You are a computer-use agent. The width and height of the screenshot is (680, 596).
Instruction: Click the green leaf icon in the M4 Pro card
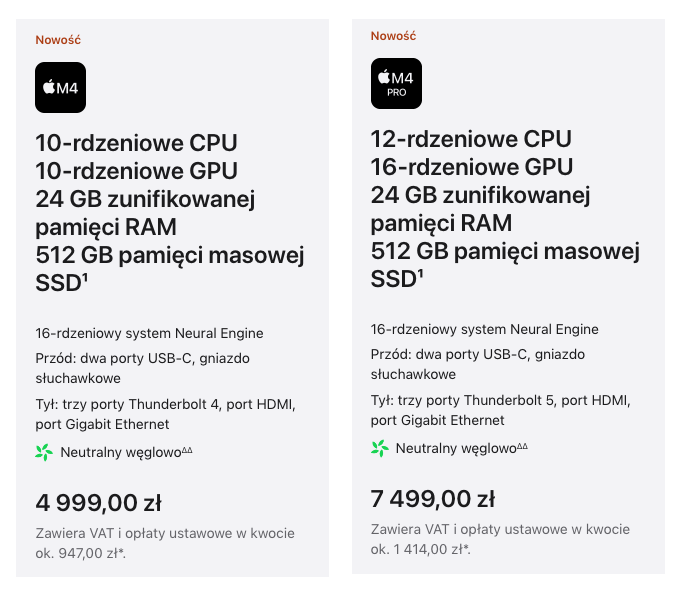coord(379,449)
